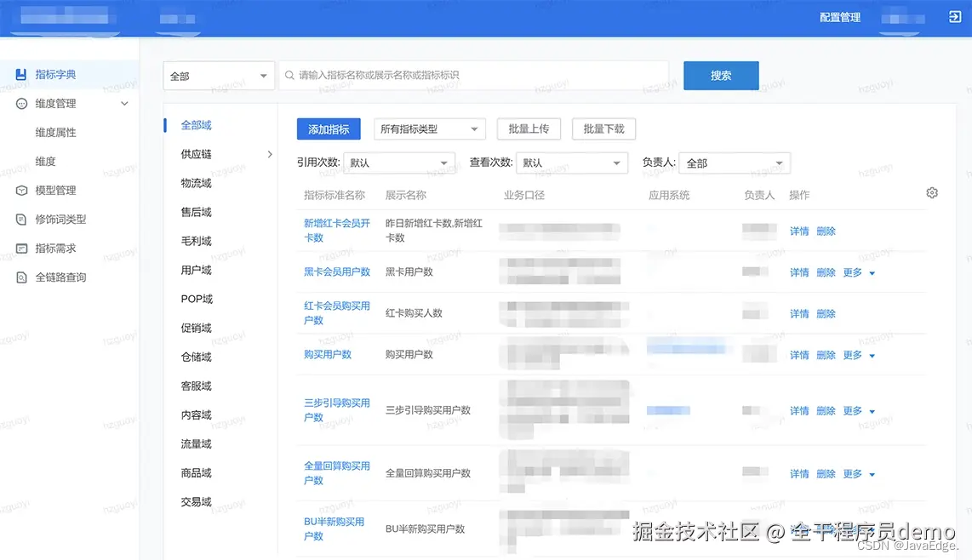Open 全量回算购买用户数 indicator link
The width and height of the screenshot is (972, 560).
point(336,472)
